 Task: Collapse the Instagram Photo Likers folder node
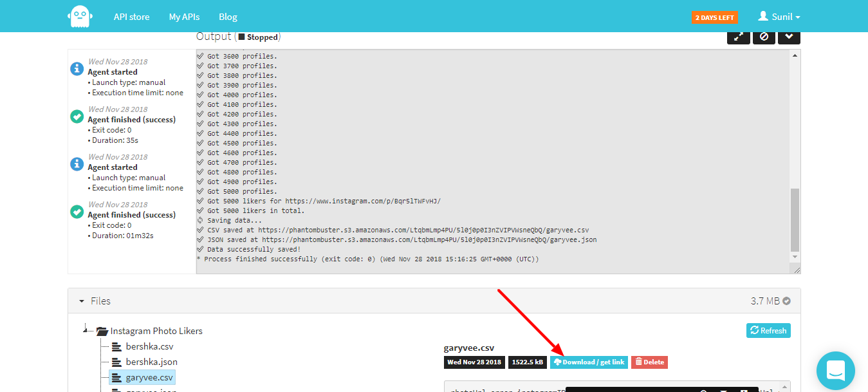[x=86, y=331]
